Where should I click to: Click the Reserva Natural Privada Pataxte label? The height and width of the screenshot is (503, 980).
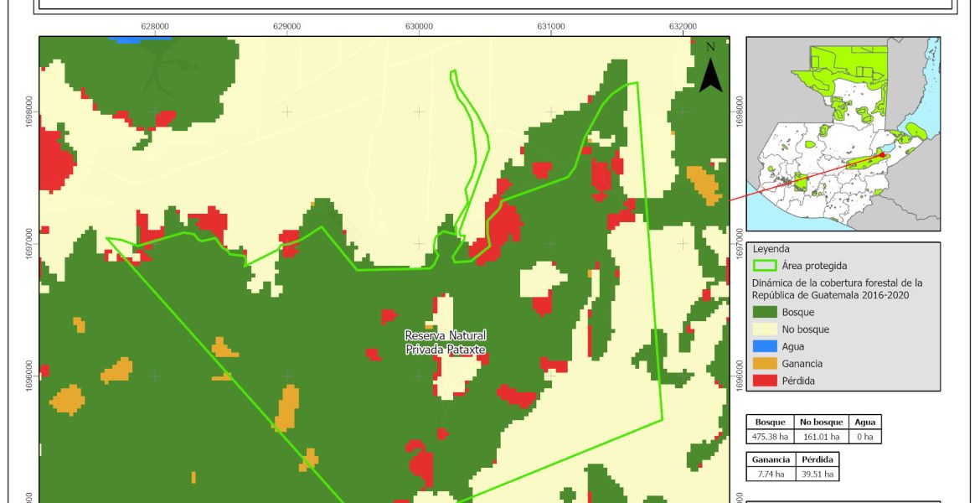click(x=445, y=342)
